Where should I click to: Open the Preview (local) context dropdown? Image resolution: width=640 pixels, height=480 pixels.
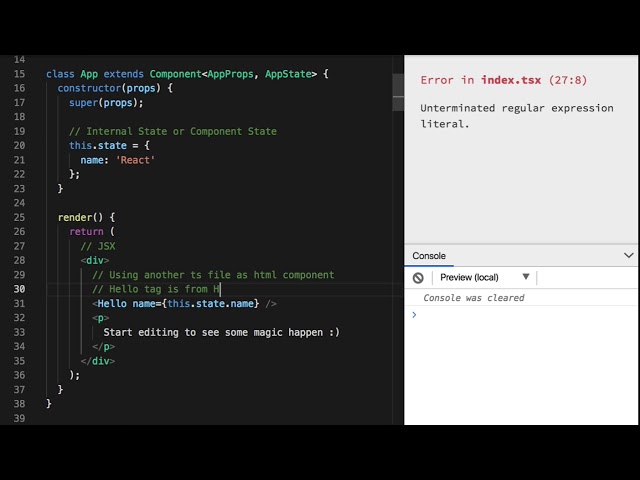coord(485,277)
